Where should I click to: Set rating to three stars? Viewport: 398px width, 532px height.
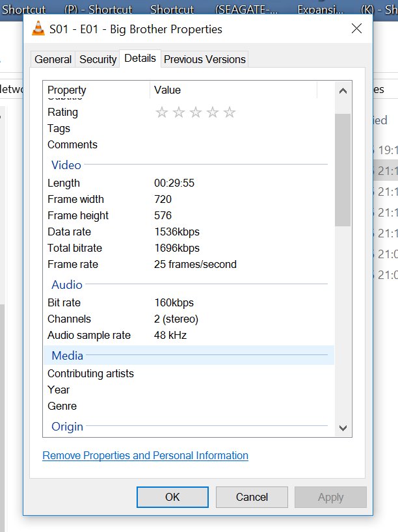[196, 113]
